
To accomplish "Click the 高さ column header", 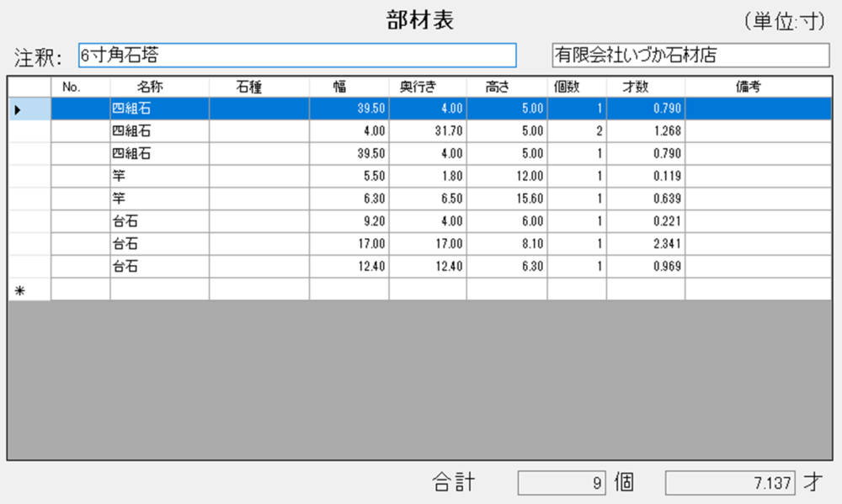I will [x=506, y=86].
